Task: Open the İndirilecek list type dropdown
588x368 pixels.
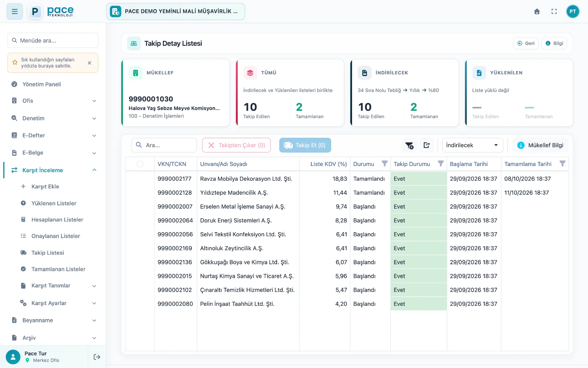Action: point(472,145)
